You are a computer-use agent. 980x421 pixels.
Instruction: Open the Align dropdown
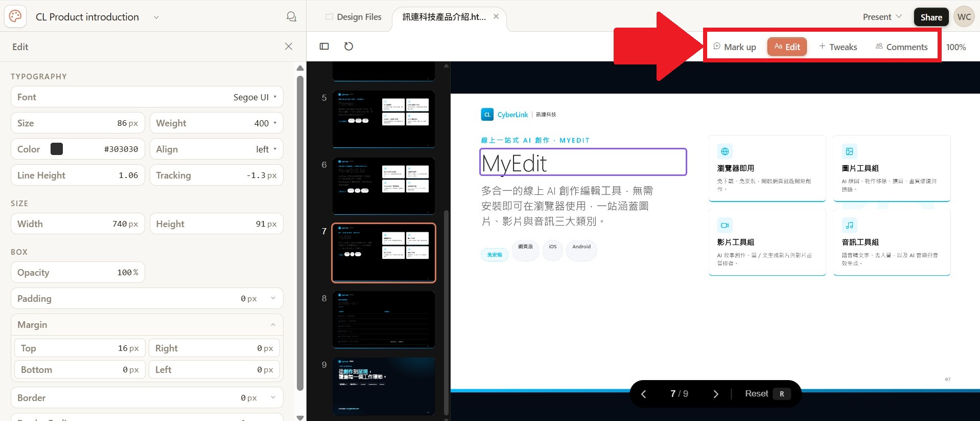pos(217,149)
